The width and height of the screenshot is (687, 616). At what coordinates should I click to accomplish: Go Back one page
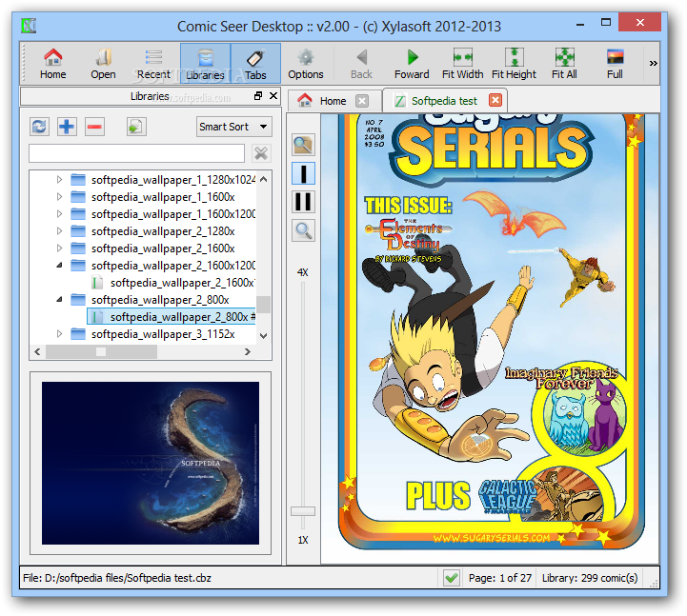pos(361,64)
